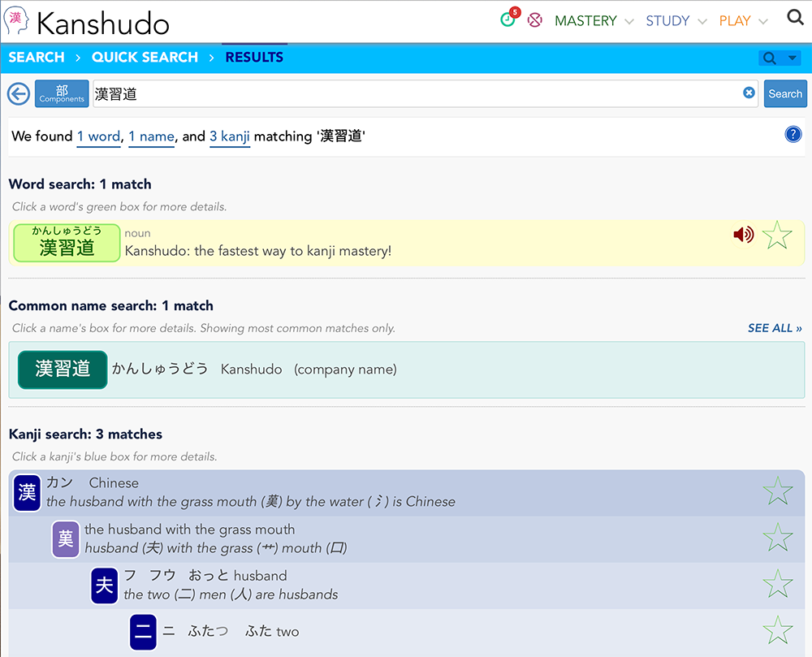Open the dark green 漢習道 name box
The width and height of the screenshot is (812, 657).
[63, 370]
